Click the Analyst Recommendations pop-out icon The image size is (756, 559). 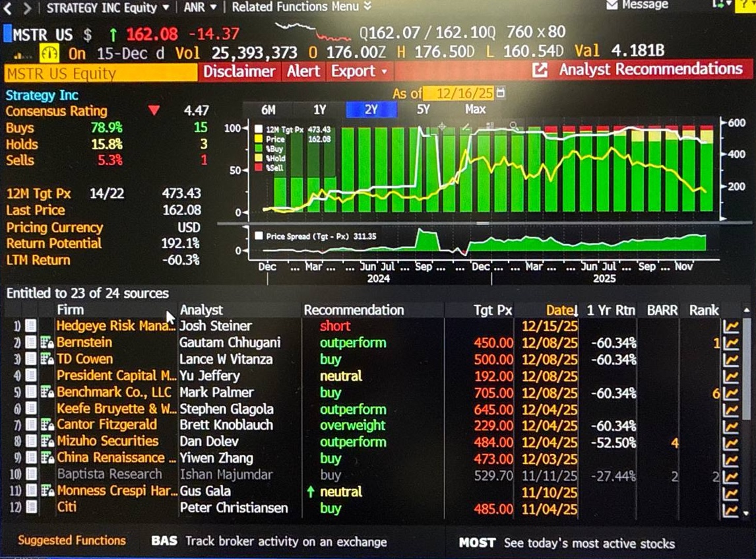[540, 71]
